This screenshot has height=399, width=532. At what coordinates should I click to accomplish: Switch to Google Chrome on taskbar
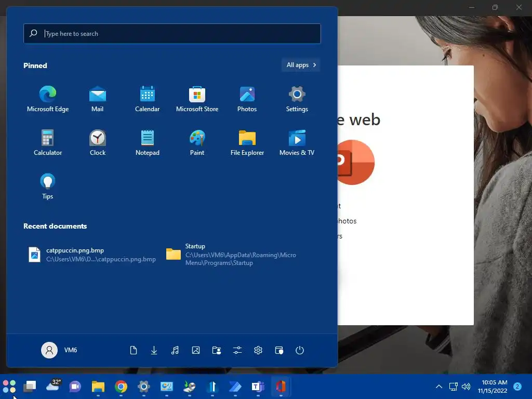click(x=121, y=387)
